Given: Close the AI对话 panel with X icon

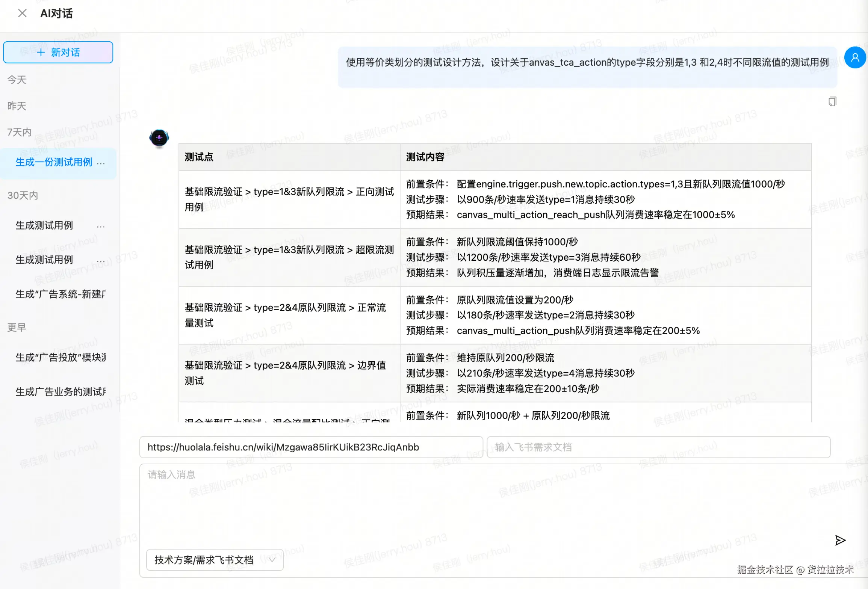Looking at the screenshot, I should pos(22,14).
